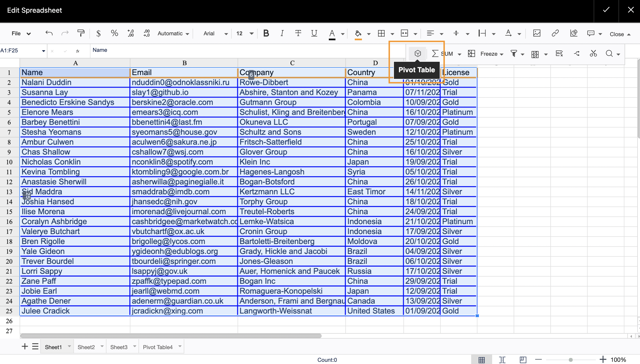Open the Pivot Table tool
The width and height of the screenshot is (640, 364).
417,53
